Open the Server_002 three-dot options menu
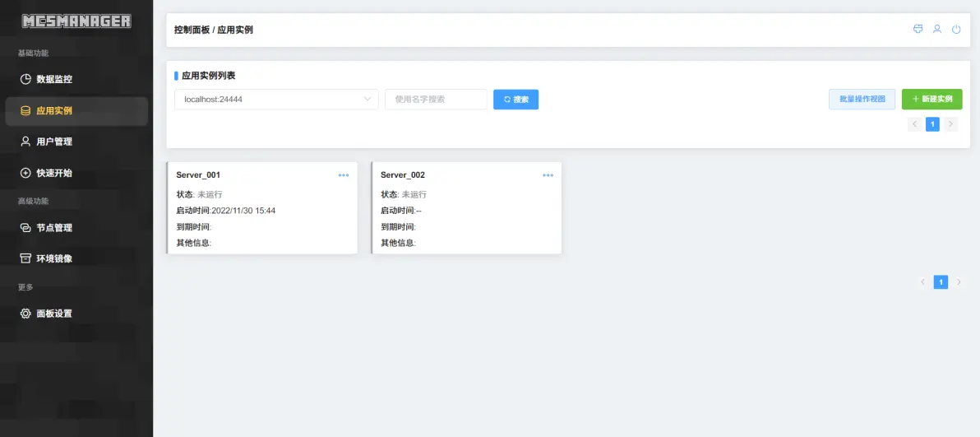The image size is (980, 437). coord(548,175)
